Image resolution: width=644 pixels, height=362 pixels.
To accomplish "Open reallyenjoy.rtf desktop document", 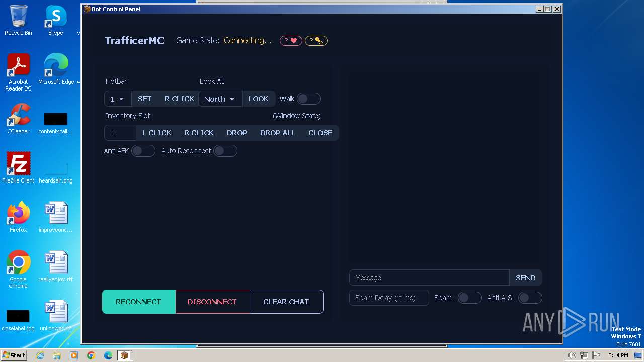I will (56, 266).
